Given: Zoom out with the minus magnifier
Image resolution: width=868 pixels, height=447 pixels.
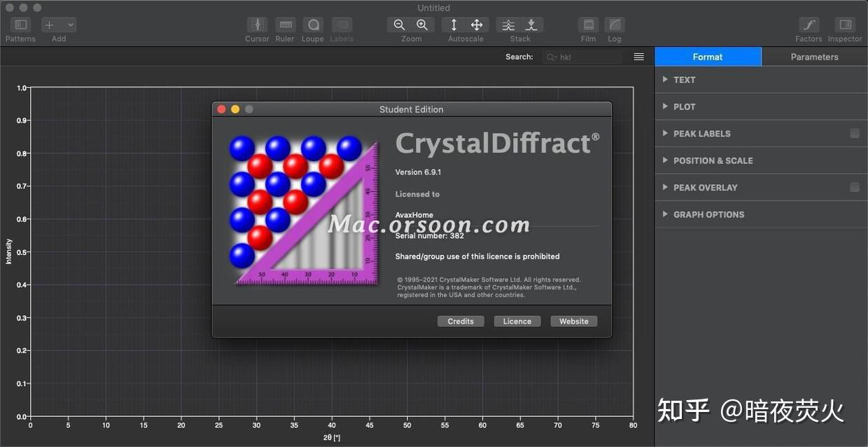Looking at the screenshot, I should (399, 25).
